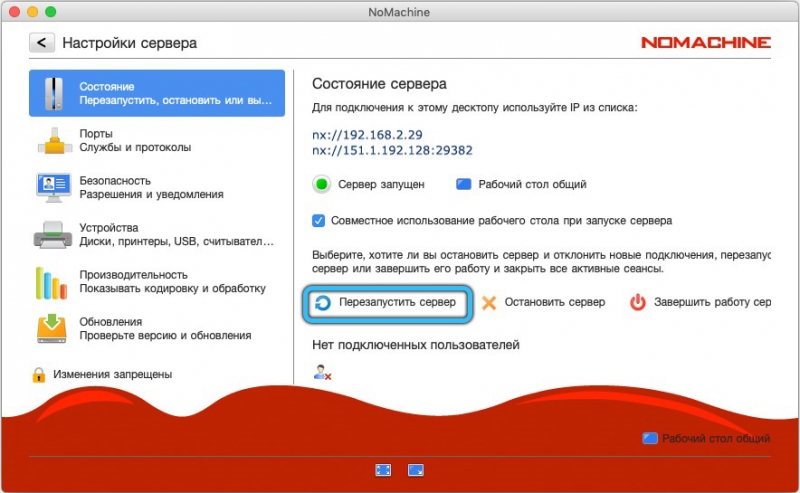This screenshot has width=800, height=493.
Task: Open Устройства disks and printers section
Action: (157, 234)
